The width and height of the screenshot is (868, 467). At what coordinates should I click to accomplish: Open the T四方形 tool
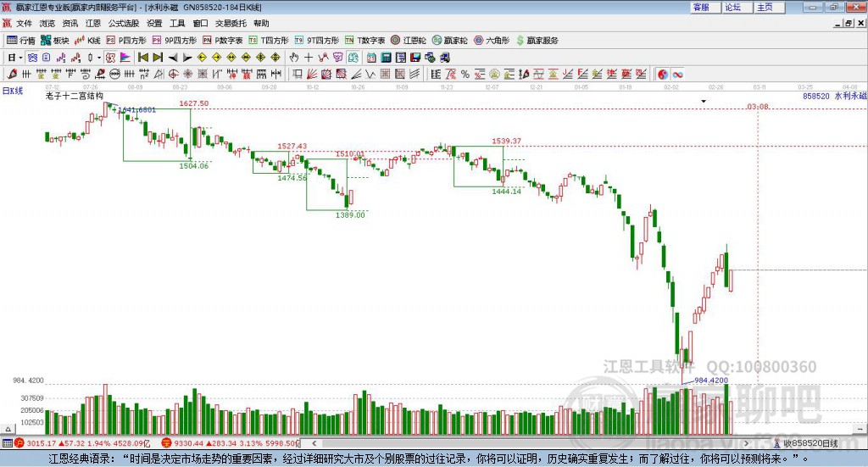(269, 41)
